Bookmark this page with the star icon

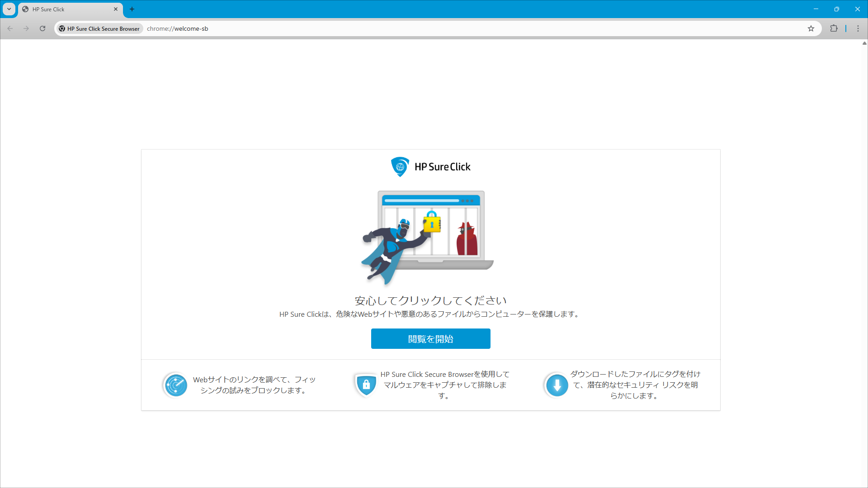click(811, 28)
